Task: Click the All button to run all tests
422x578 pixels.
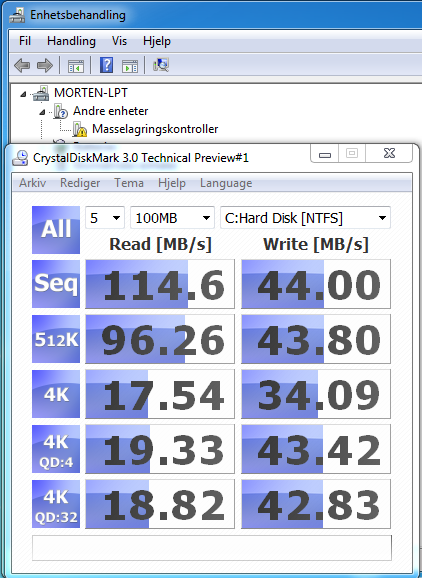Action: pyautogui.click(x=56, y=230)
